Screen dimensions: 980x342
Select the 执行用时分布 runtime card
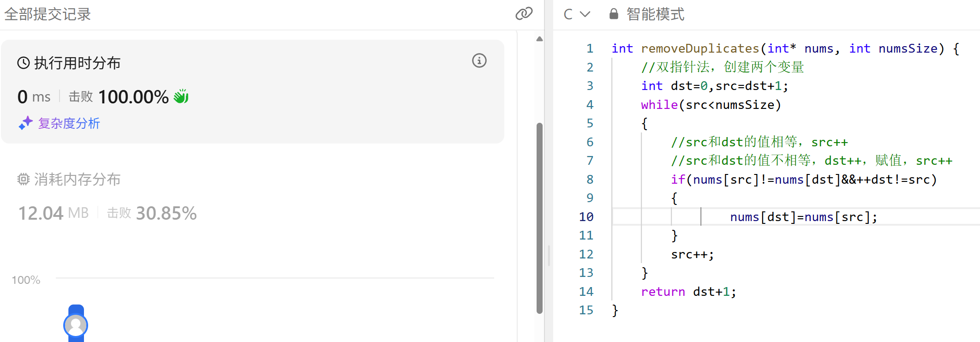[252, 91]
